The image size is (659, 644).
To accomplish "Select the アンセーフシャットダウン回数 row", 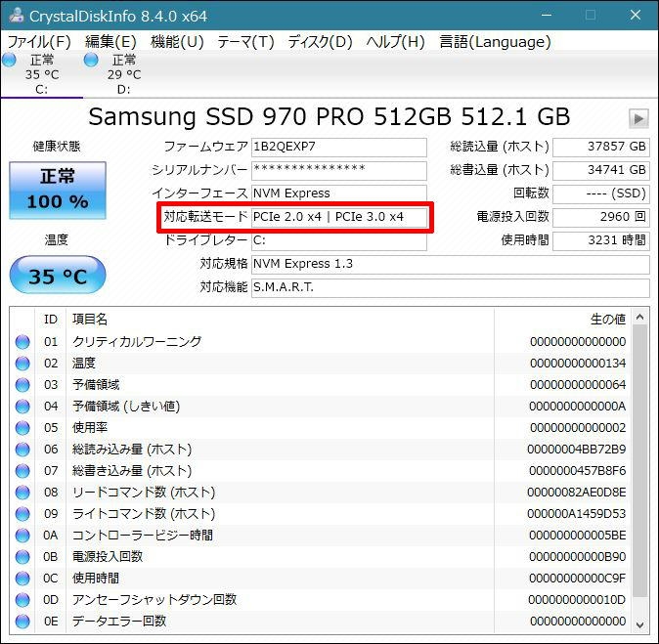I will coord(321,600).
